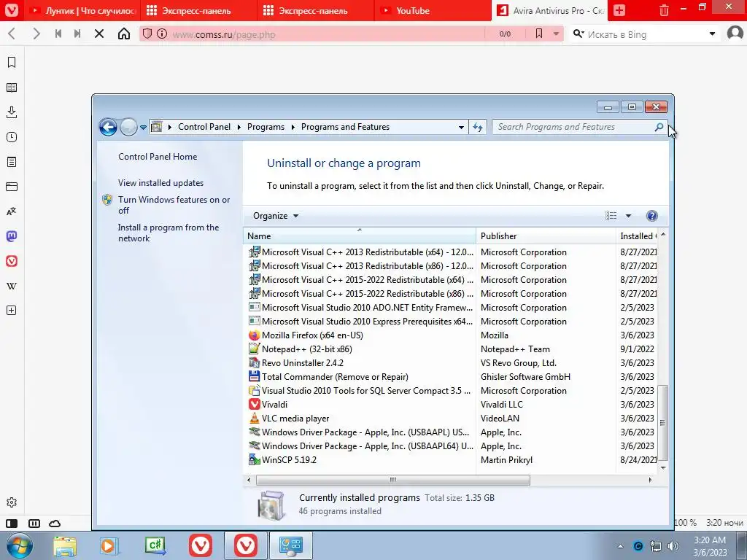The width and height of the screenshot is (747, 560).
Task: Open the Mastodon web panel in sidebar
Action: [x=12, y=236]
